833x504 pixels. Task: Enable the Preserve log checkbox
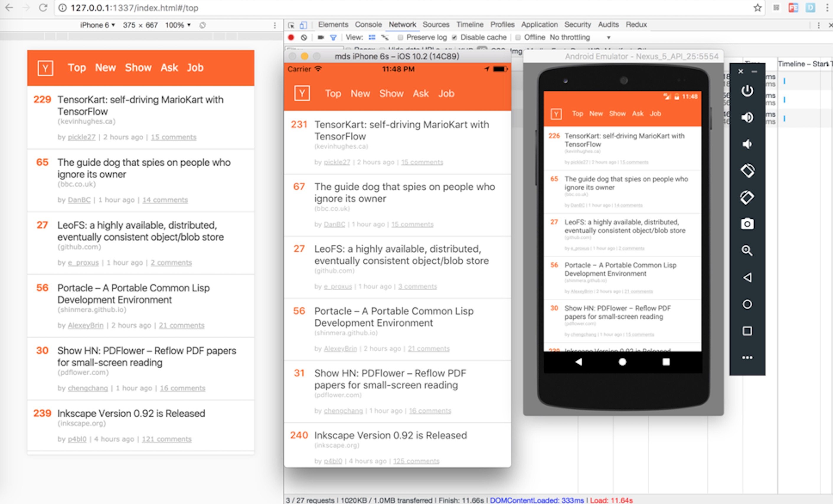pos(400,37)
